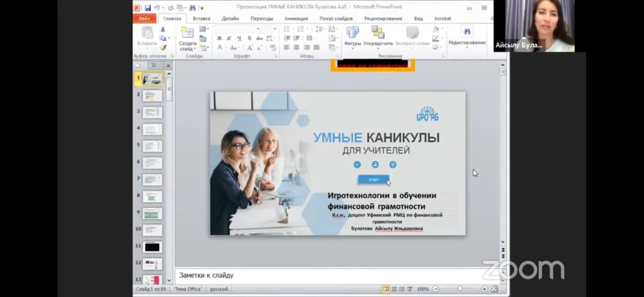Switch to the Анимация tab
644x297 pixels.
[296, 18]
